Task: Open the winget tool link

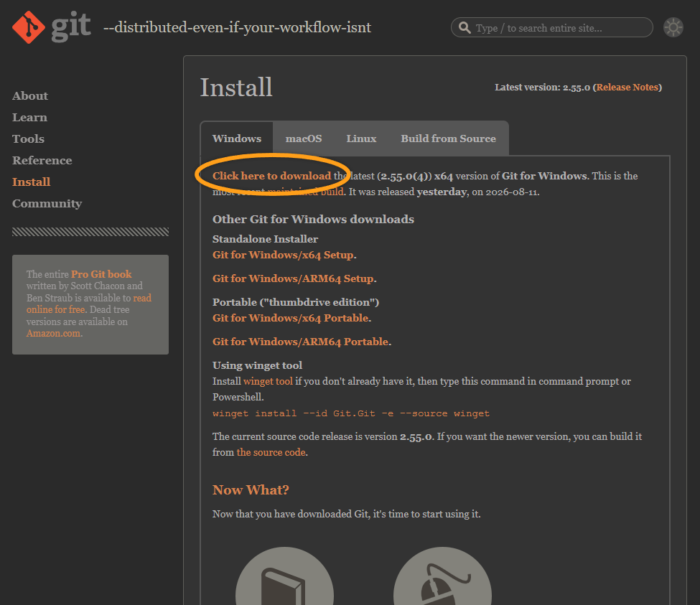Action: pyautogui.click(x=268, y=381)
